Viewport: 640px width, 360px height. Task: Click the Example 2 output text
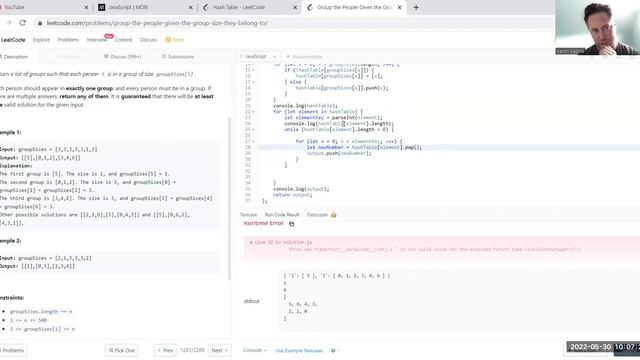[38, 266]
